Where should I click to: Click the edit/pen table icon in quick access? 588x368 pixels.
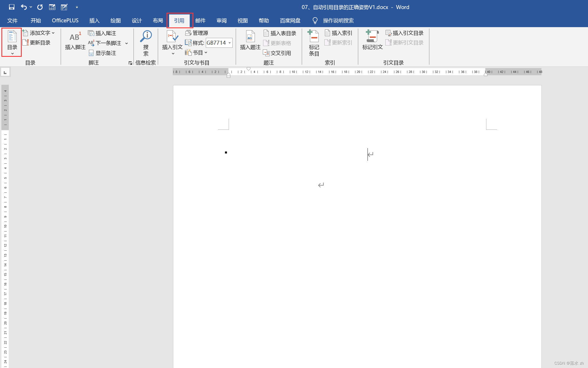click(64, 7)
